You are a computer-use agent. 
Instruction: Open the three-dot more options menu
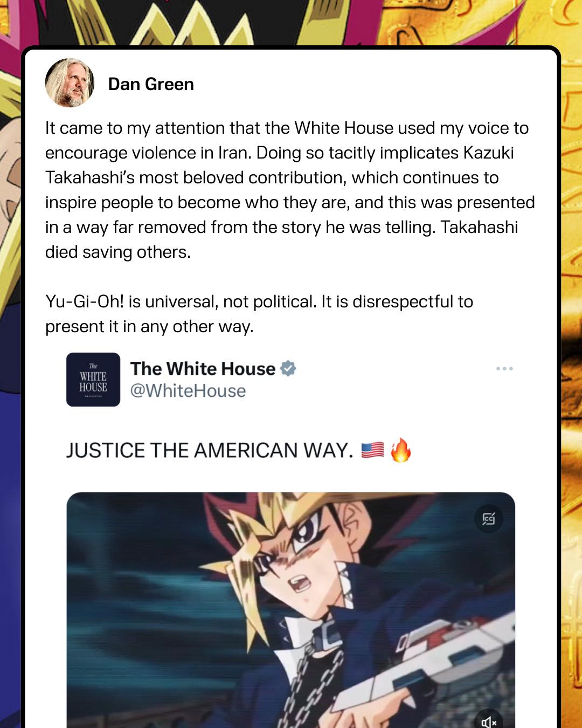coord(504,368)
